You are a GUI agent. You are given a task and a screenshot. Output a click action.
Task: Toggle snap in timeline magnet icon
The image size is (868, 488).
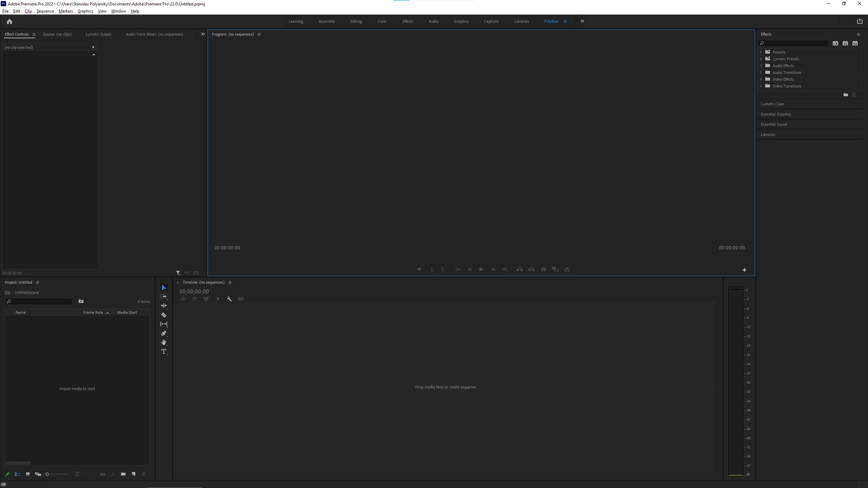tap(195, 299)
